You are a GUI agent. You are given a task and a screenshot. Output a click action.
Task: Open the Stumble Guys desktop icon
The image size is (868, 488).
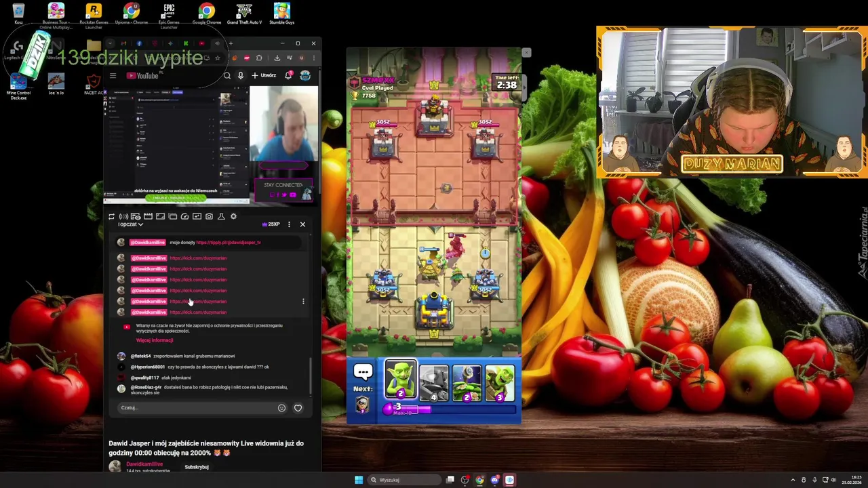(x=281, y=14)
